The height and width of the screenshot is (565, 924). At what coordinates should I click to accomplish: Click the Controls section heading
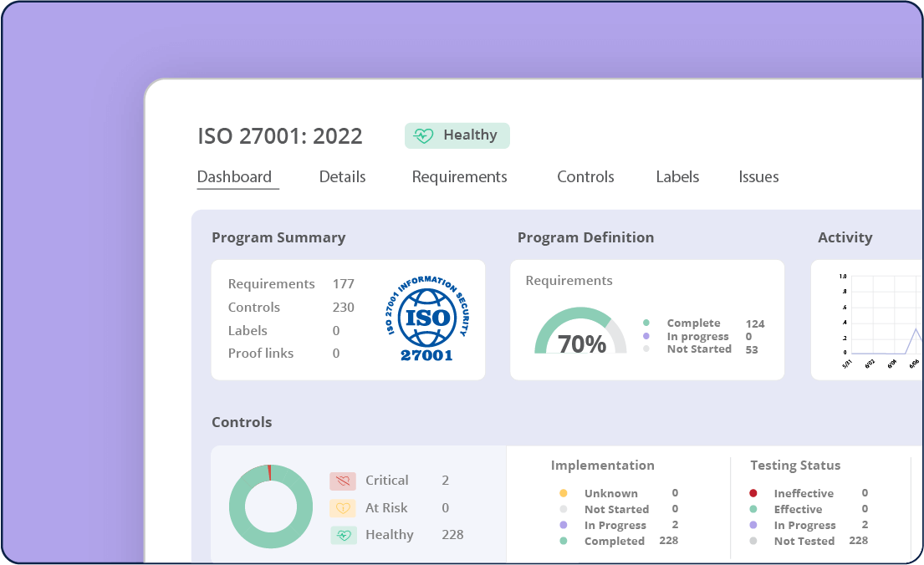coord(242,422)
